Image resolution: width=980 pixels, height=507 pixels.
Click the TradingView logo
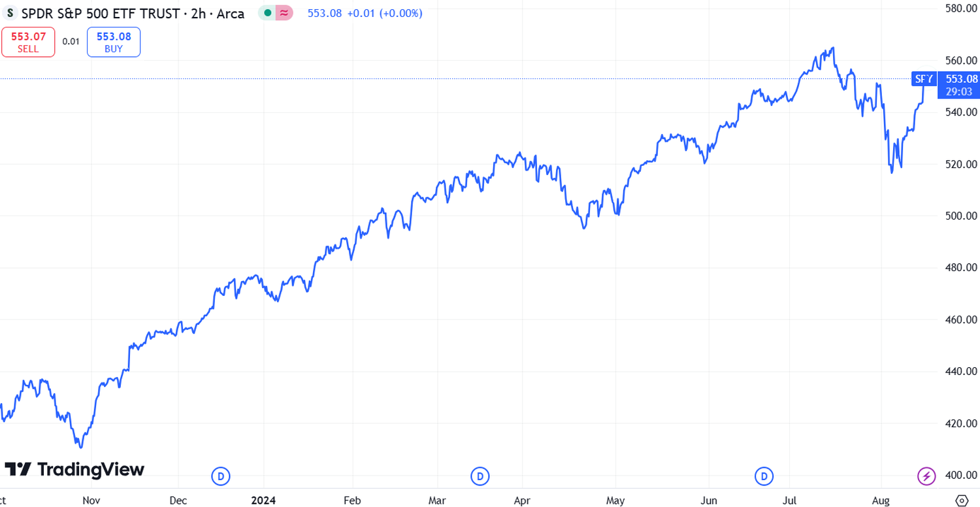pyautogui.click(x=74, y=469)
